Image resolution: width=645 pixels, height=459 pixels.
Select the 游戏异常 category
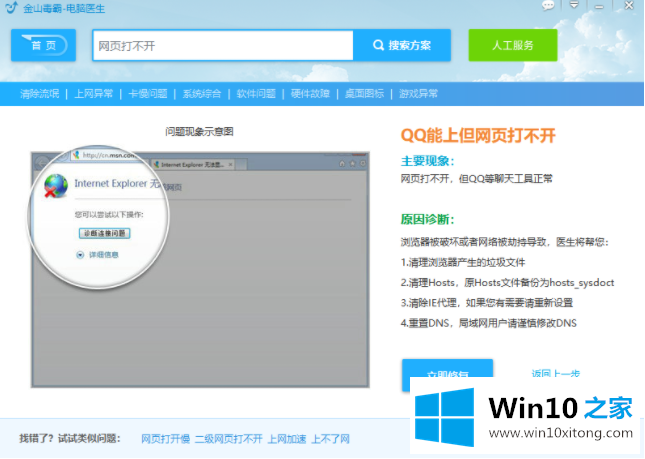418,94
